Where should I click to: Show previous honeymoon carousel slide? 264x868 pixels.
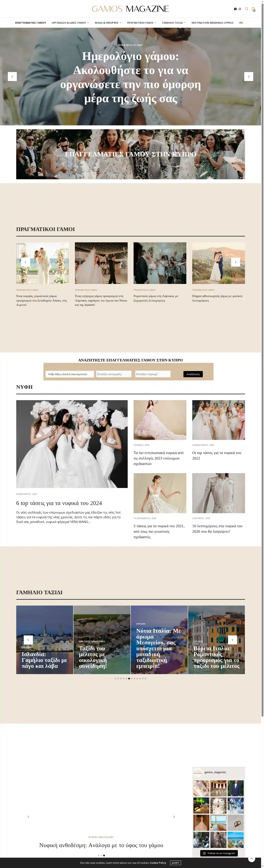28,640
